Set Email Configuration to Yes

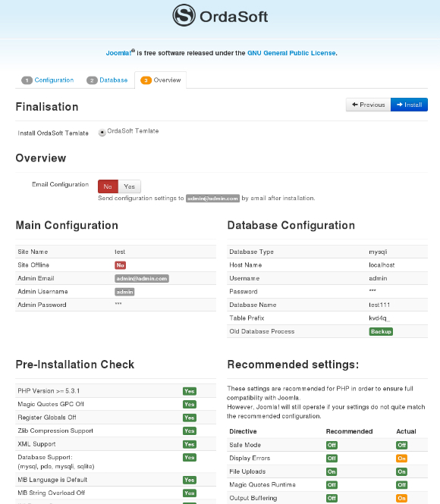tap(129, 186)
